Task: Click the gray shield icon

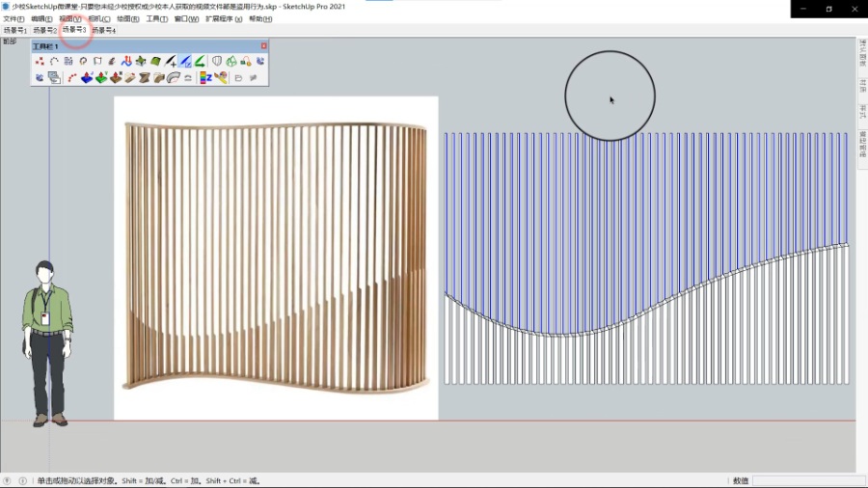Action: (x=217, y=62)
